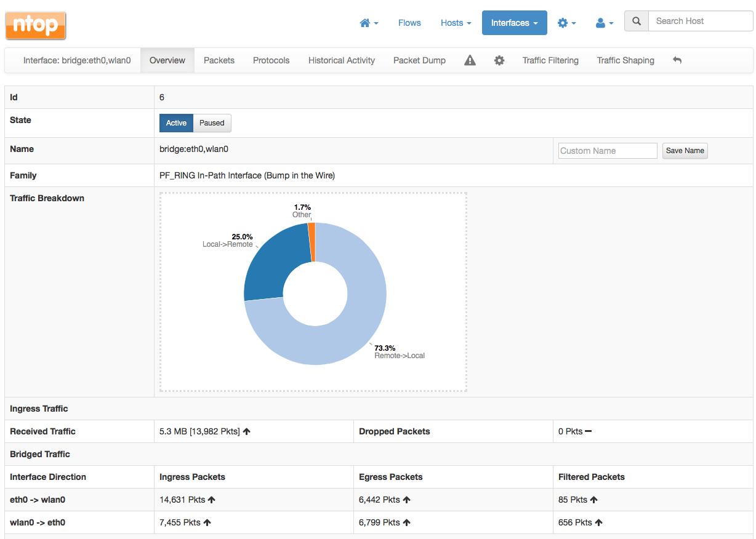The width and height of the screenshot is (756, 539).
Task: Switch to the Overview tab
Action: click(x=167, y=60)
